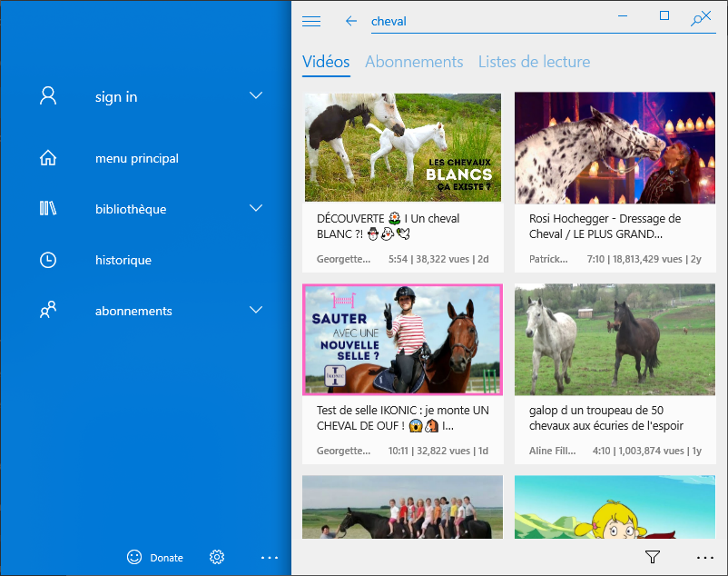The height and width of the screenshot is (576, 728).
Task: Open the Sauter avec une nouvelle selle thumbnail
Action: (402, 340)
